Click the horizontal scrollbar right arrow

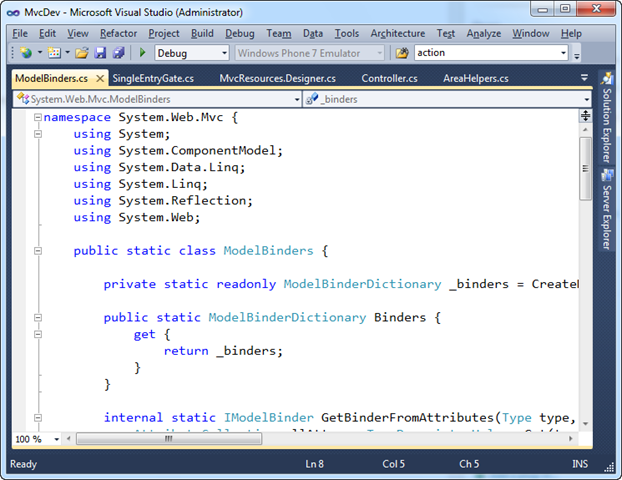(x=570, y=439)
